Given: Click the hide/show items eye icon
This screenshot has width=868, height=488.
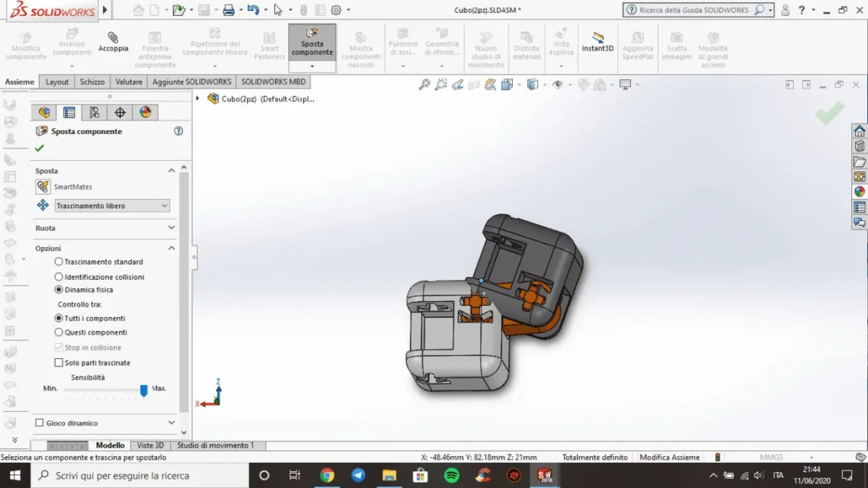Looking at the screenshot, I should click(x=557, y=85).
